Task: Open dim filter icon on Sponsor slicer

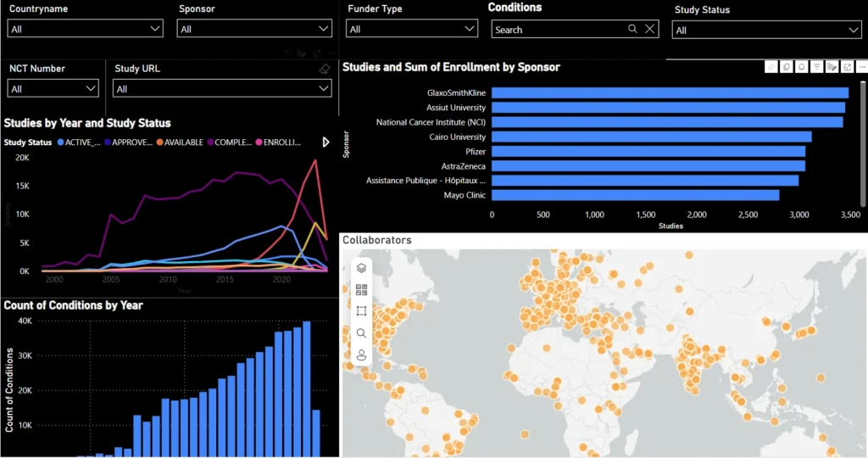Action: pyautogui.click(x=287, y=53)
